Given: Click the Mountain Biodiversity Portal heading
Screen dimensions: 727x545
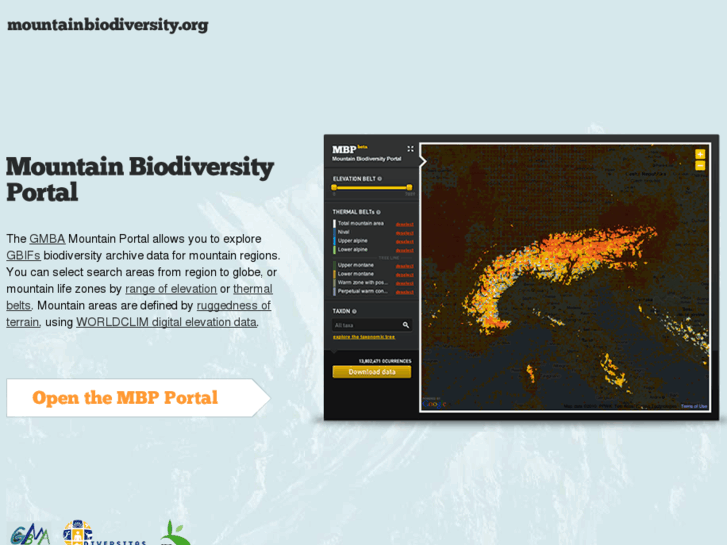Looking at the screenshot, I should point(140,179).
